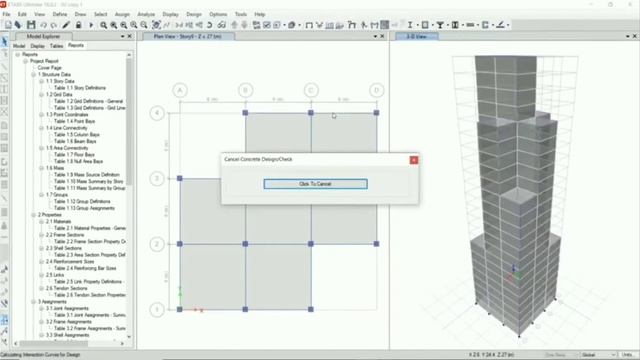Image resolution: width=640 pixels, height=360 pixels.
Task: Open the 3-D View window dropdown arrow
Action: 628,36
